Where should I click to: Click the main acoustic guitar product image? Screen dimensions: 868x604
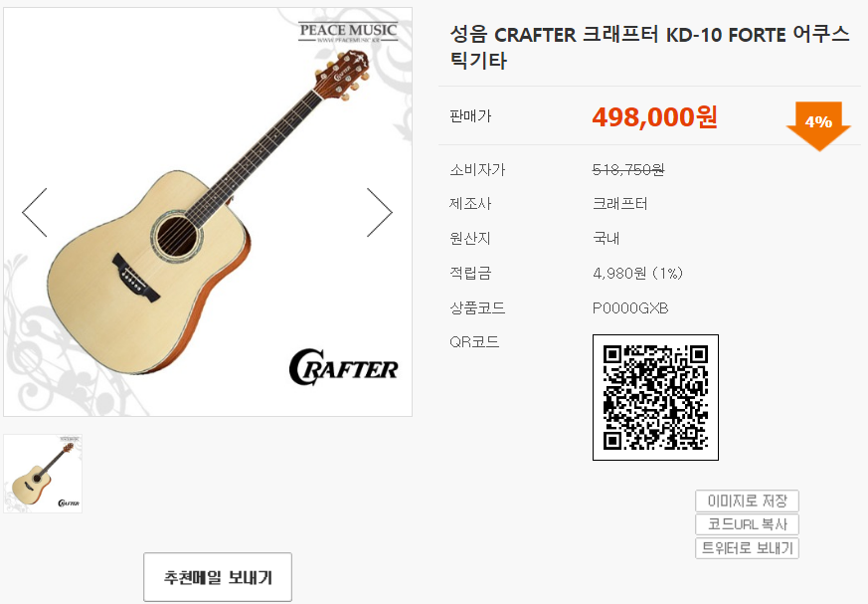(208, 212)
